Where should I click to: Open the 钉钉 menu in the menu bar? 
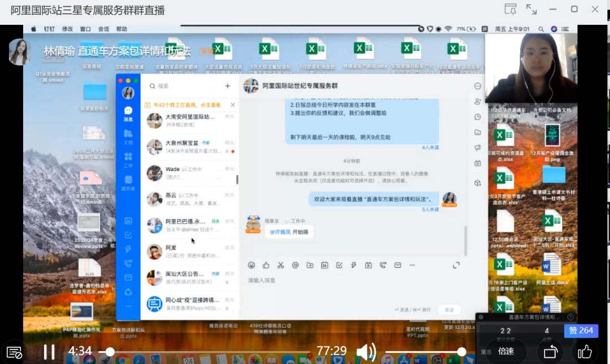49,29
